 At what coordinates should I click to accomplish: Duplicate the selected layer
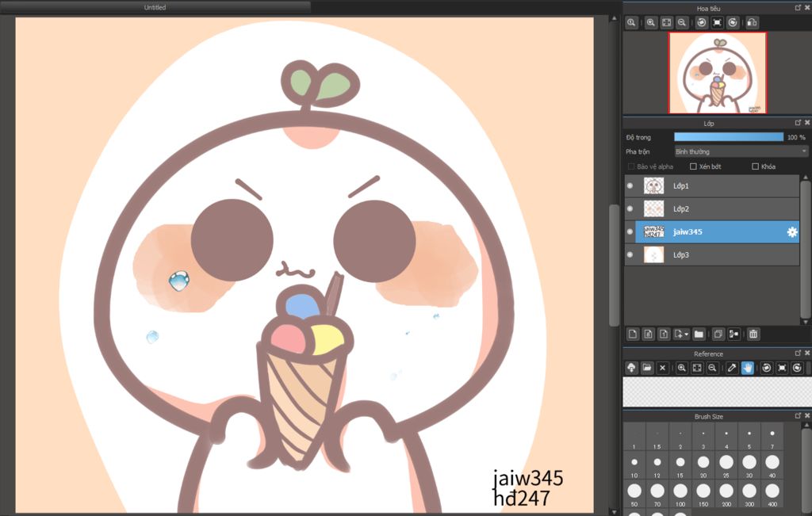(x=718, y=334)
